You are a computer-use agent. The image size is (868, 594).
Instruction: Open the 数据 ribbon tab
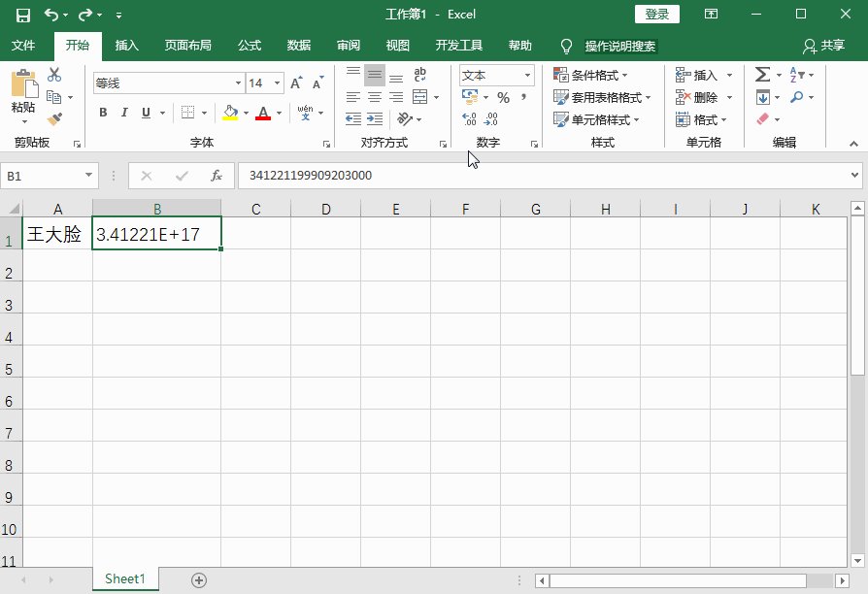coord(299,46)
